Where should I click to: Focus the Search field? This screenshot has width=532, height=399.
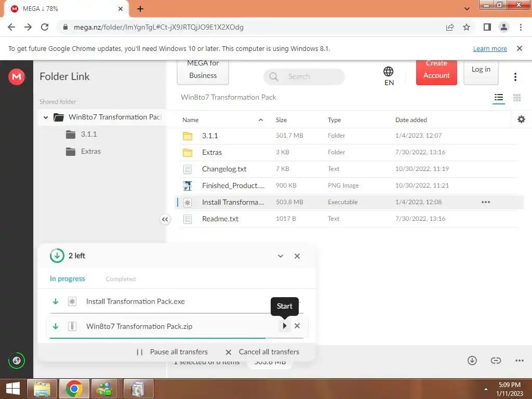click(x=304, y=77)
